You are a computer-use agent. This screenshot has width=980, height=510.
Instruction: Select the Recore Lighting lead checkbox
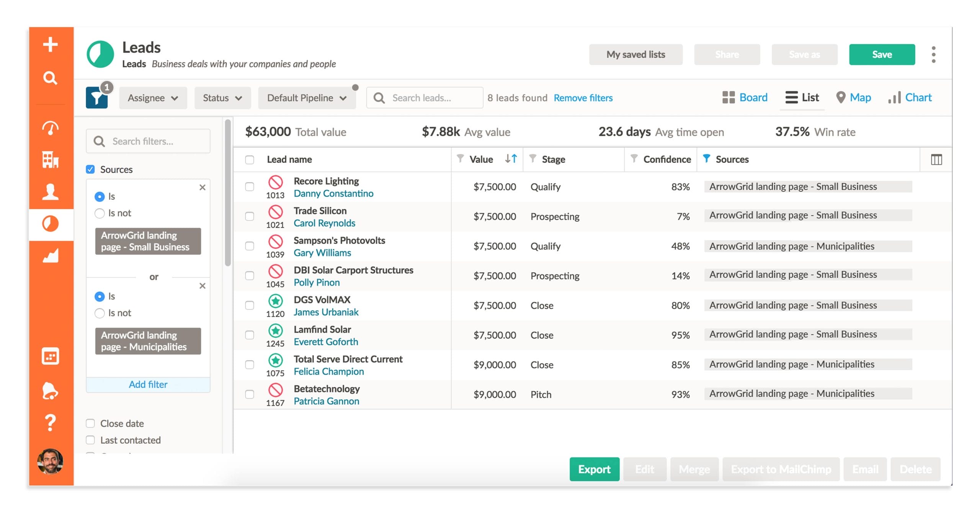click(250, 187)
